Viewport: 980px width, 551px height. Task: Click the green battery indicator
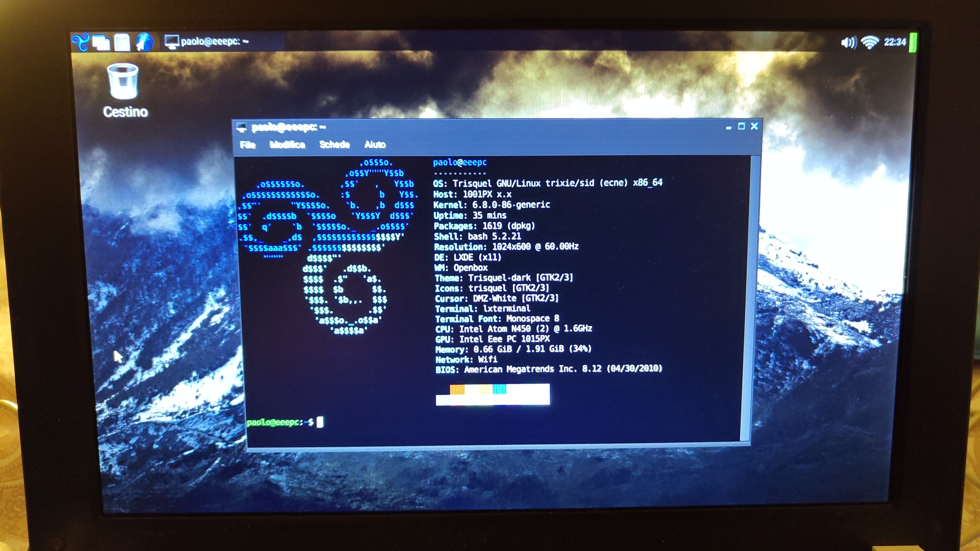[913, 42]
